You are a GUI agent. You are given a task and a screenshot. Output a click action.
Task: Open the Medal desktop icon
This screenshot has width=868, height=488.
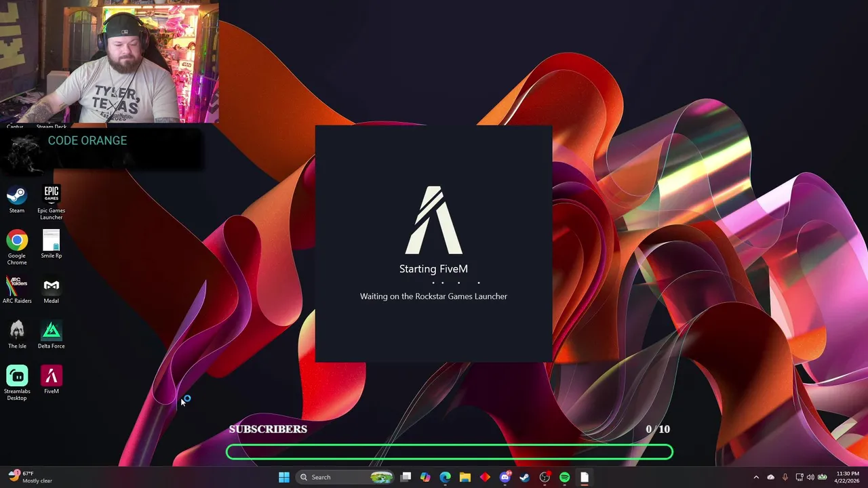coord(52,289)
